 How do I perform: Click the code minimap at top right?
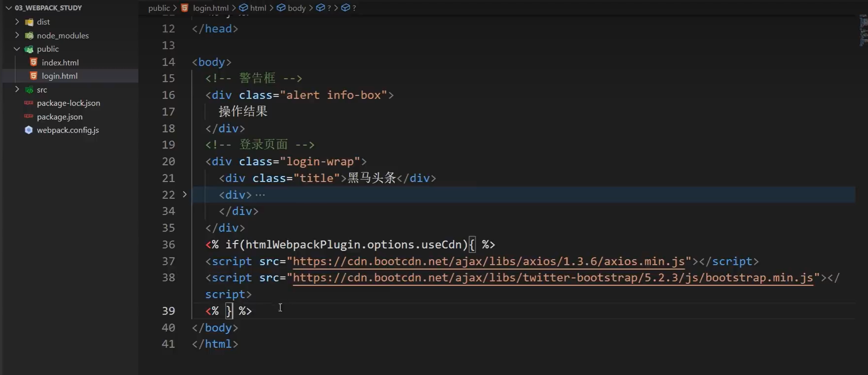tap(863, 31)
